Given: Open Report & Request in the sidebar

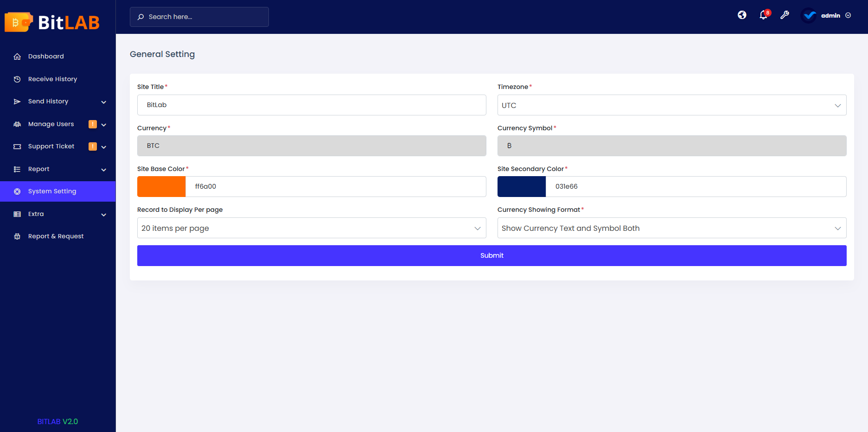Looking at the screenshot, I should 58,236.
